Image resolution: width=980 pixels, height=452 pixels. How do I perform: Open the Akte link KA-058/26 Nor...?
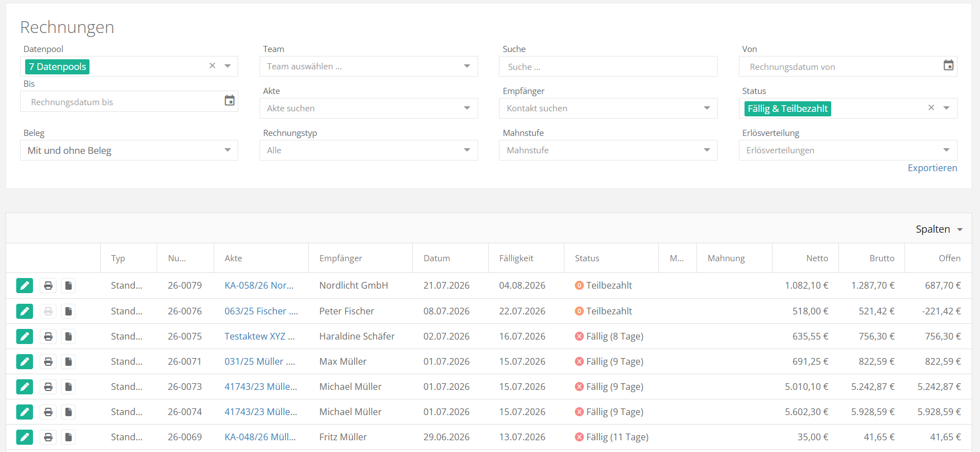point(259,285)
